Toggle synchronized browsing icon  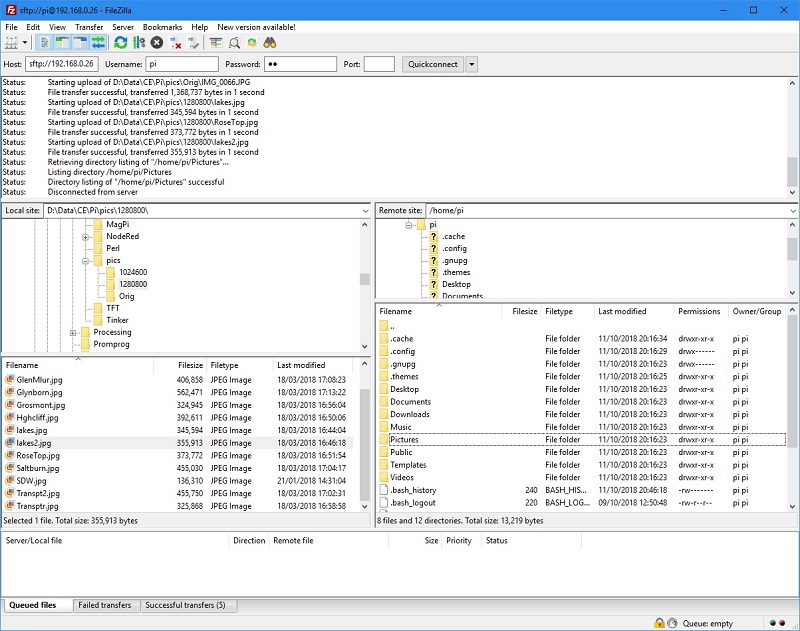pyautogui.click(x=252, y=43)
